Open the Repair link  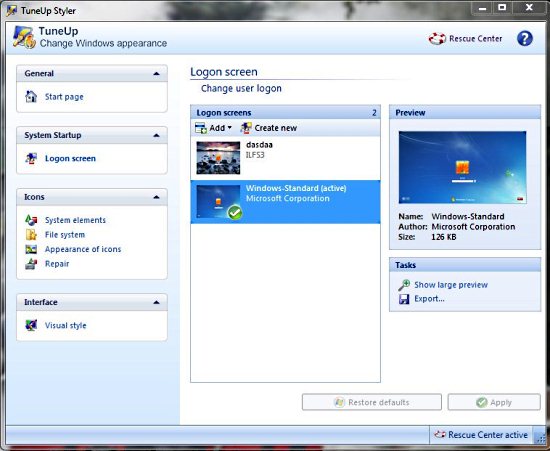click(57, 264)
